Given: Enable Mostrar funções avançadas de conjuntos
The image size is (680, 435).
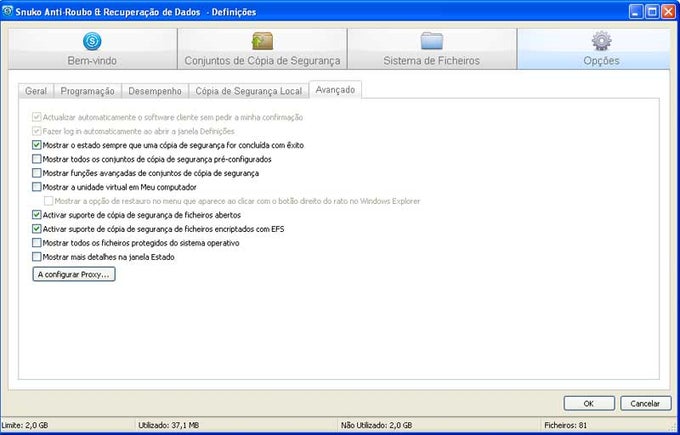Looking at the screenshot, I should (37, 173).
